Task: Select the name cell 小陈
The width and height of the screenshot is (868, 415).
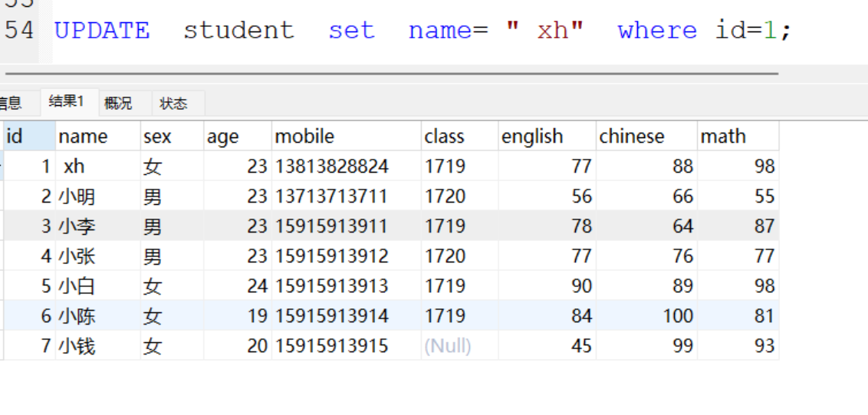Action: (x=98, y=316)
